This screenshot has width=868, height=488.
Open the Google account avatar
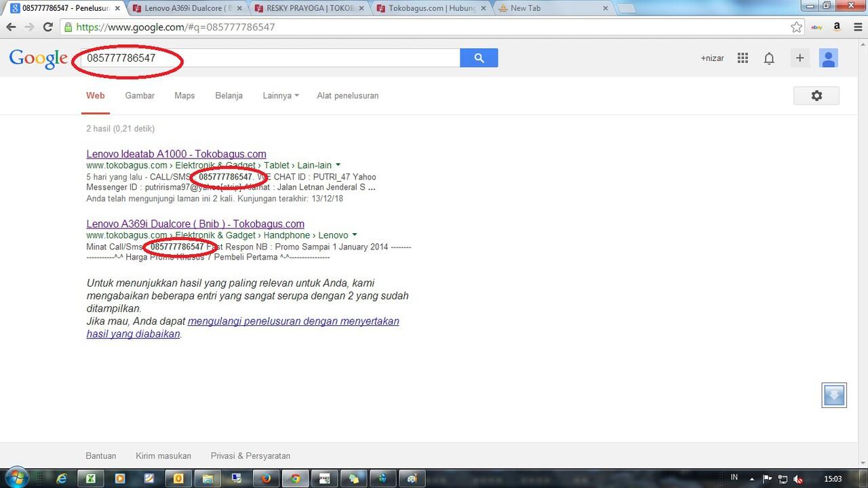[x=829, y=58]
